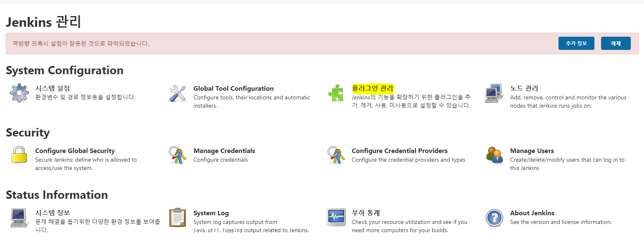Open the 시스템 정보 page
This screenshot has height=247, width=644.
click(52, 213)
